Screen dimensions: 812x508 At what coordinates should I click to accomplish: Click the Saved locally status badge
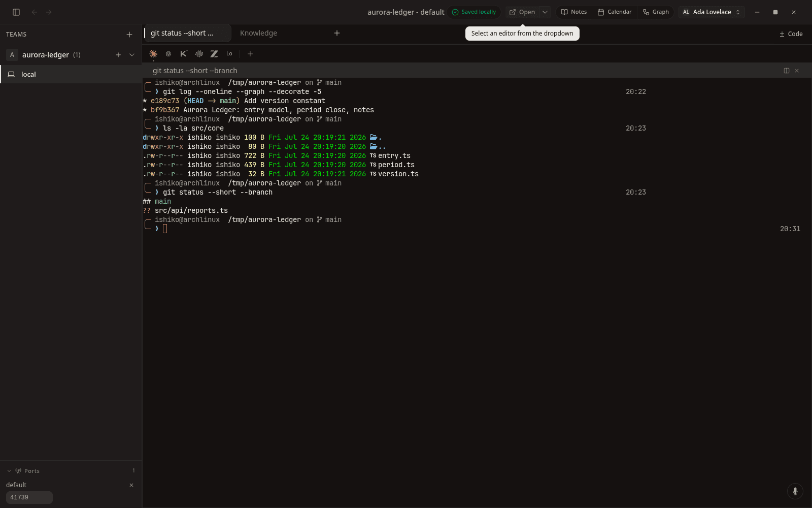pyautogui.click(x=474, y=12)
